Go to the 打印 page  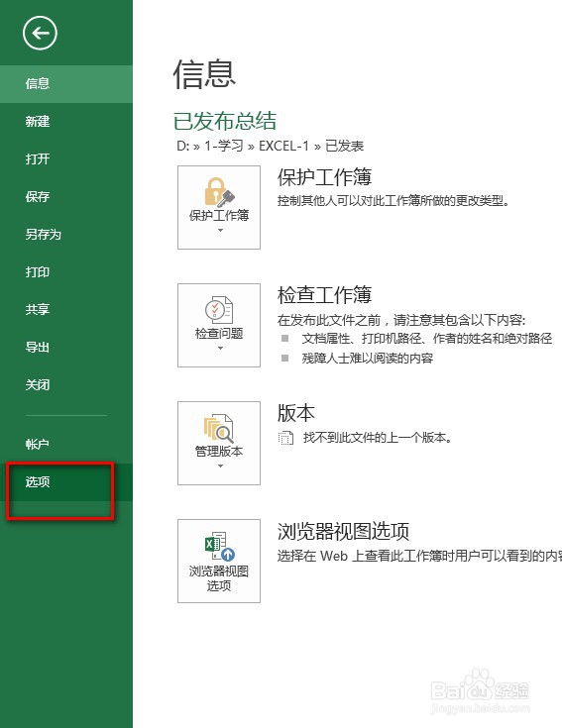pos(66,272)
